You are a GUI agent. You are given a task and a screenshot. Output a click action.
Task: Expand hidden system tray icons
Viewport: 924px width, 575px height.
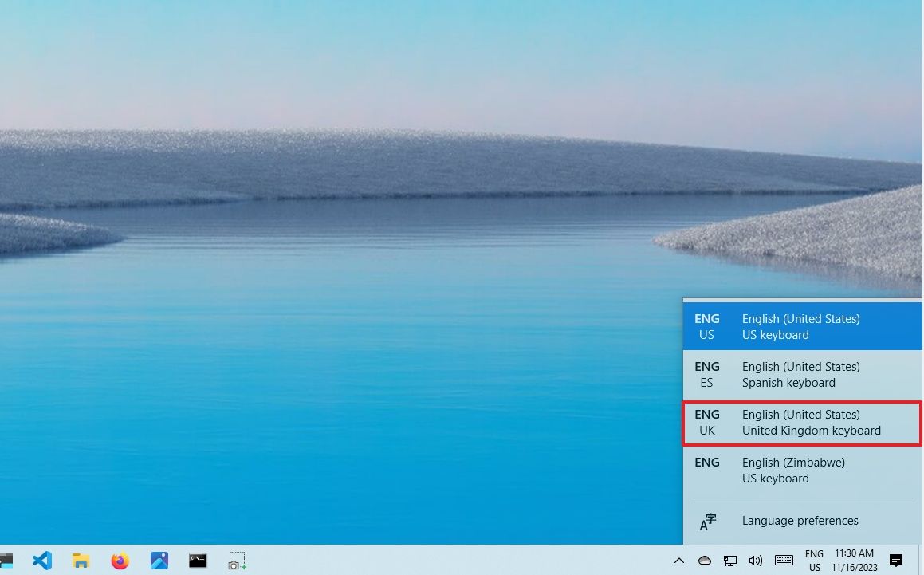pyautogui.click(x=678, y=561)
